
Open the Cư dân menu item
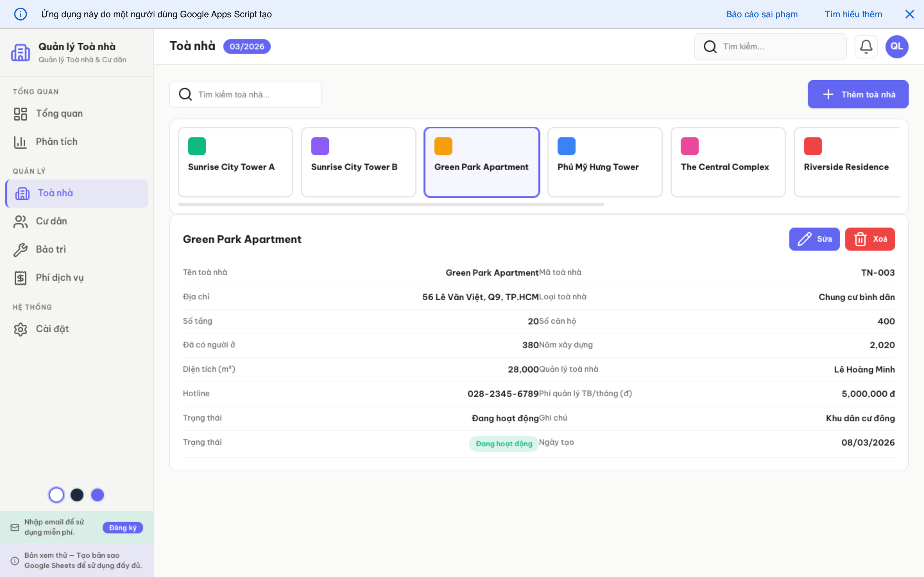52,221
